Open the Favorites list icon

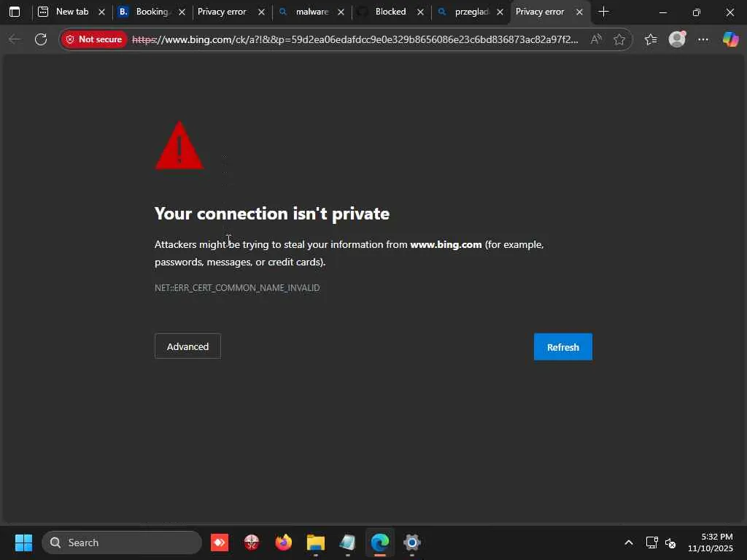pyautogui.click(x=651, y=39)
